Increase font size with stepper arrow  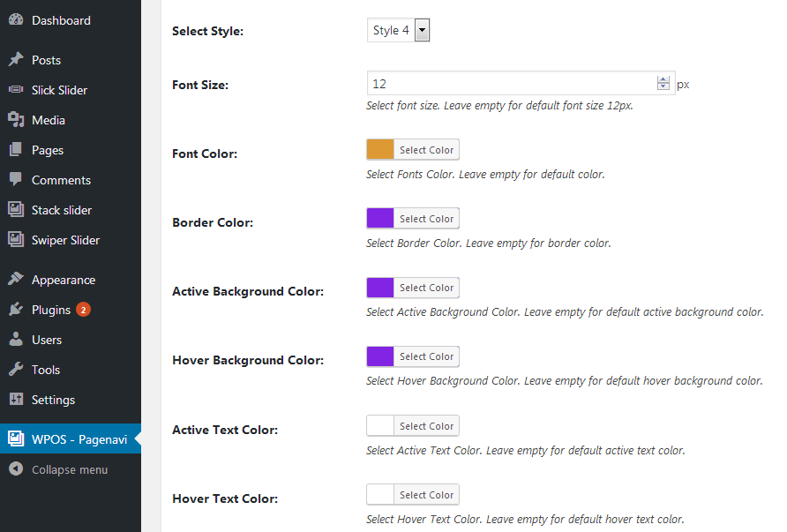[663, 80]
